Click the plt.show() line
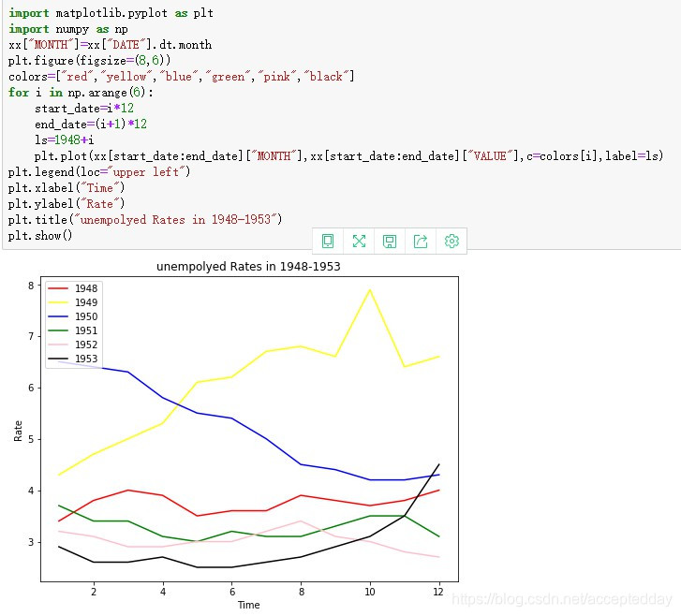Image resolution: width=681 pixels, height=616 pixels. (x=40, y=235)
